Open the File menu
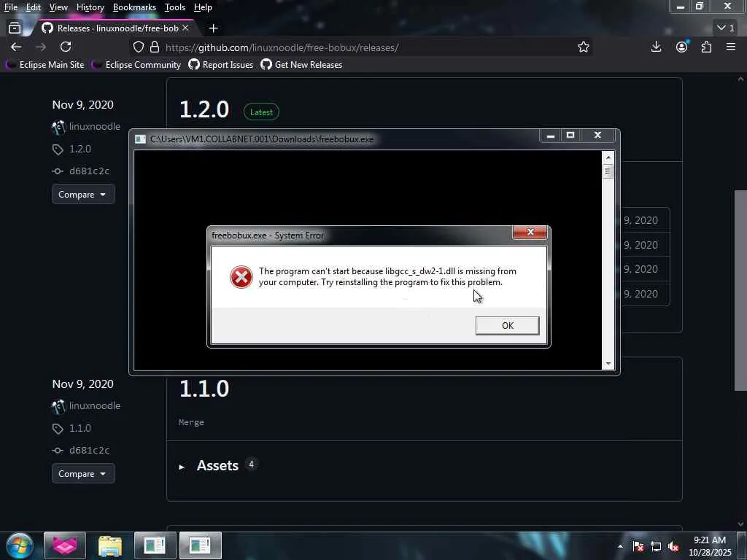Image resolution: width=747 pixels, height=560 pixels. pos(10,7)
